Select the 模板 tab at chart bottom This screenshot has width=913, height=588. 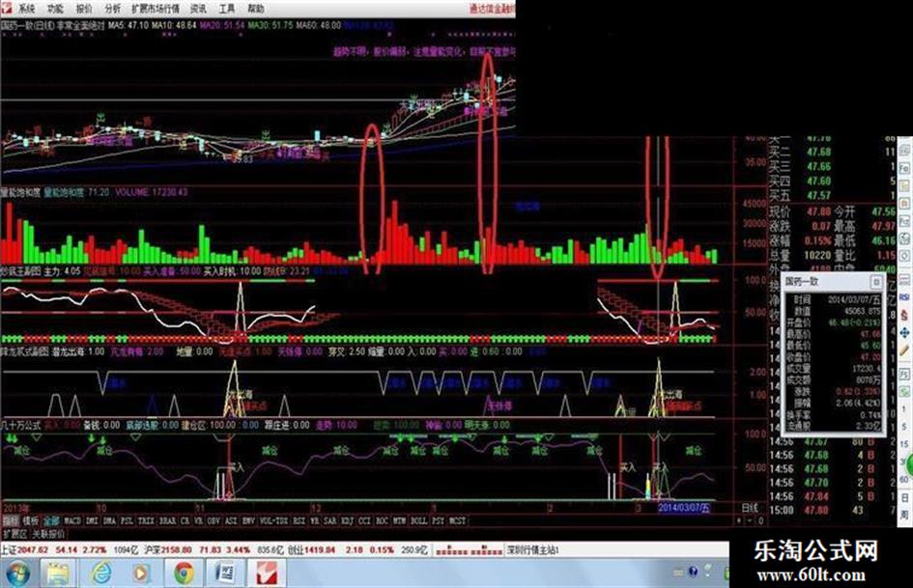click(x=31, y=521)
